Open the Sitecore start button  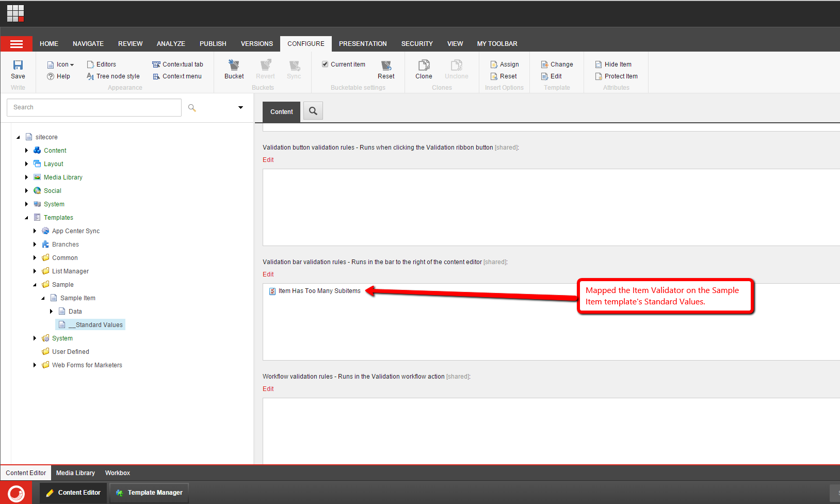(x=16, y=493)
